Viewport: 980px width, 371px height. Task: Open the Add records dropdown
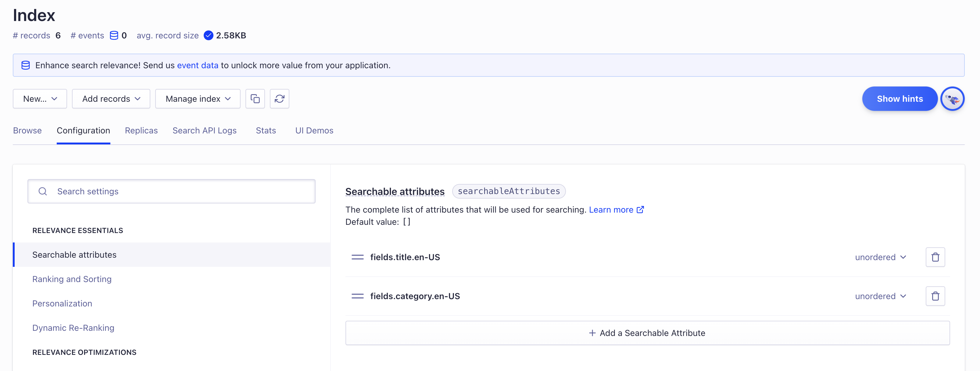point(111,99)
